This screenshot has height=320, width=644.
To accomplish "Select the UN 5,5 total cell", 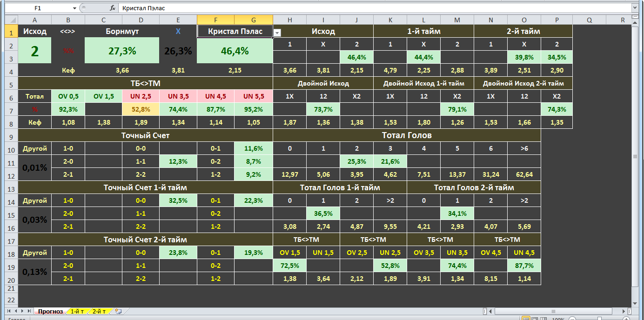I will 254,97.
